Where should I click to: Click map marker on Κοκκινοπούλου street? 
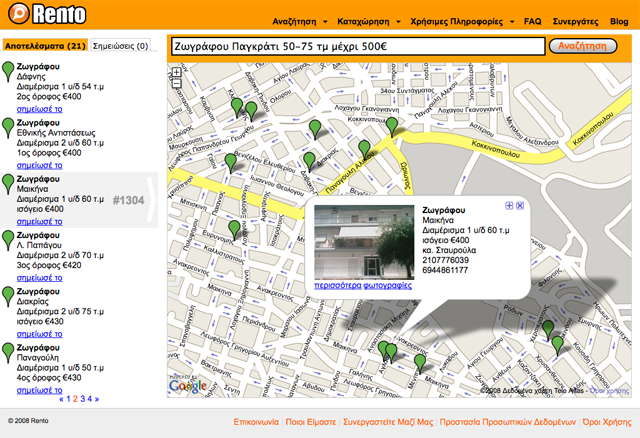point(392,127)
